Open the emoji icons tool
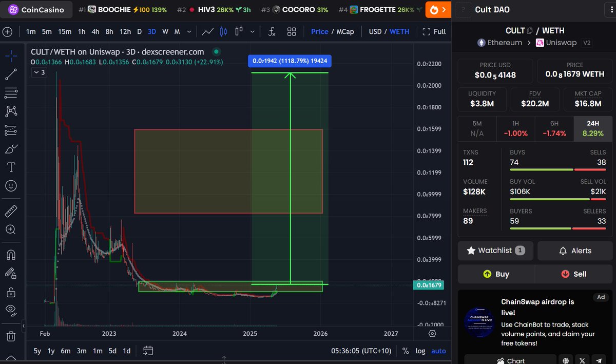The width and height of the screenshot is (616, 364). (x=11, y=186)
